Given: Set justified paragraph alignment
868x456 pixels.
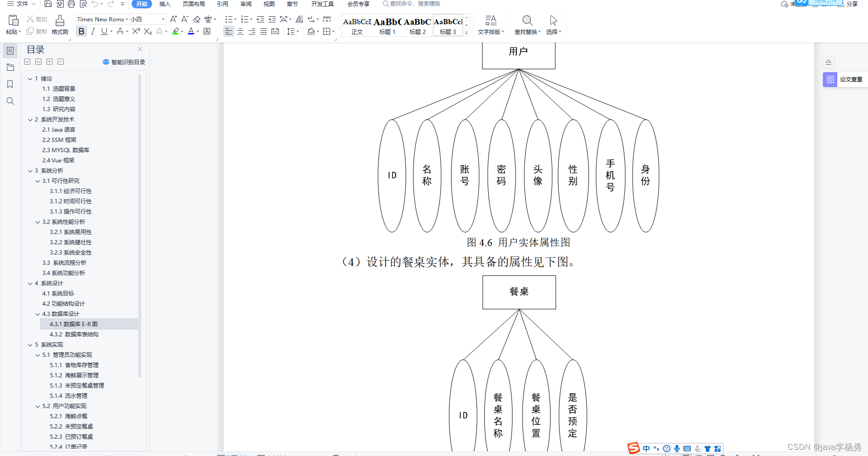Looking at the screenshot, I should (x=264, y=31).
